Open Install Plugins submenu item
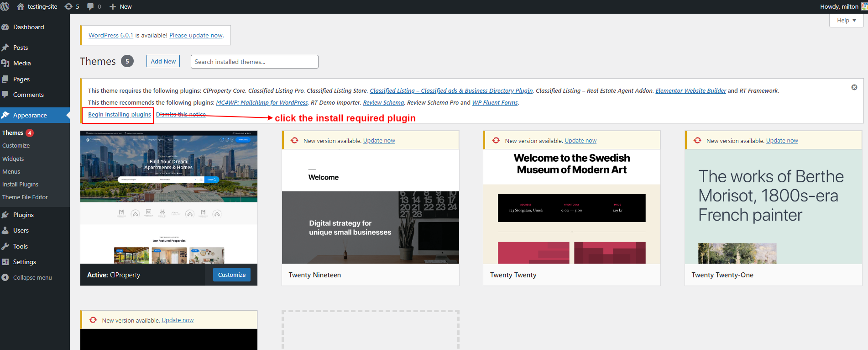The image size is (868, 350). point(21,184)
